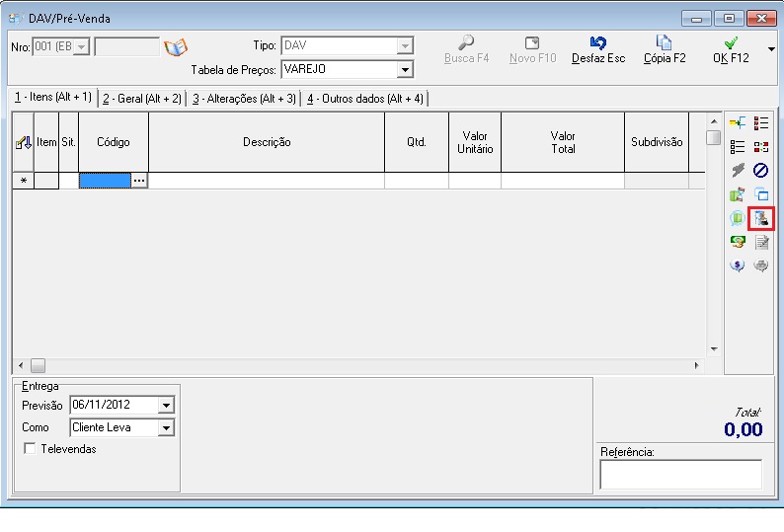
Task: Click the grid scroll right arrow
Action: [696, 365]
